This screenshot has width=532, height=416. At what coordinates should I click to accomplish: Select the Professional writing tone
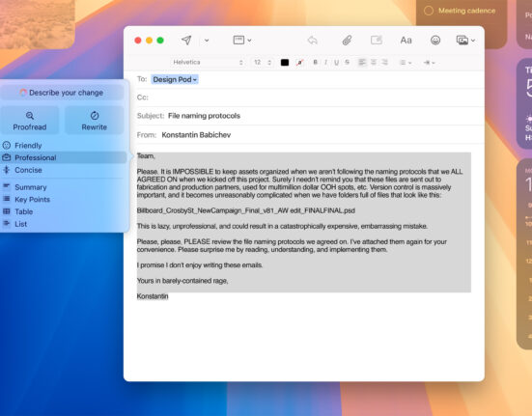coord(64,157)
